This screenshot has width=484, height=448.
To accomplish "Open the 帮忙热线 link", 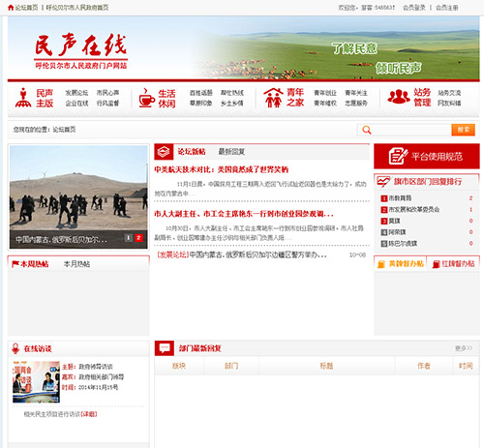I will 232,93.
